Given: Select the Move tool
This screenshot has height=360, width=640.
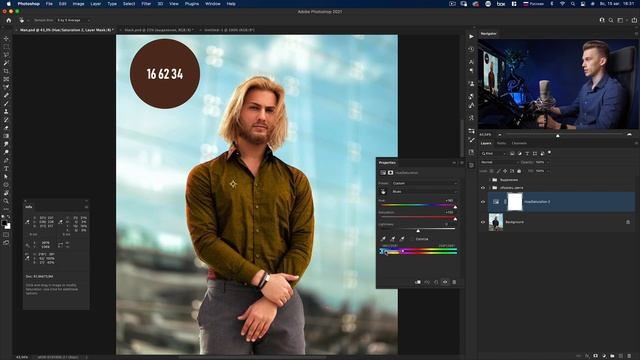Looking at the screenshot, I should [x=6, y=38].
